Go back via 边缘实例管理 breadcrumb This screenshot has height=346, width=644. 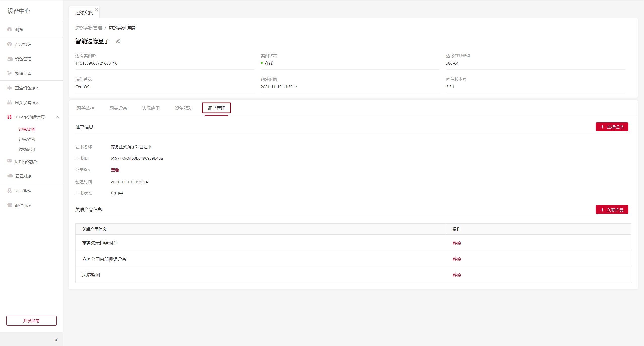89,28
